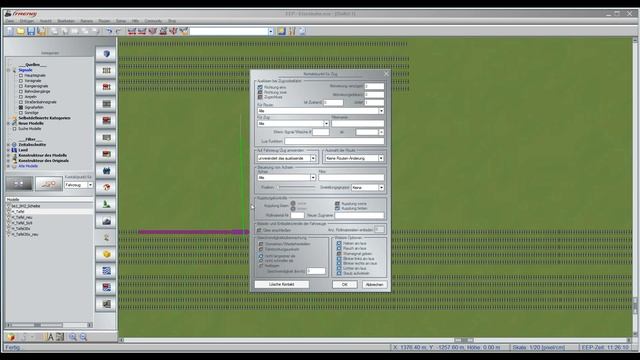The image size is (640, 360).
Task: Open the landscape editor with green hill icon
Action: pos(106,204)
